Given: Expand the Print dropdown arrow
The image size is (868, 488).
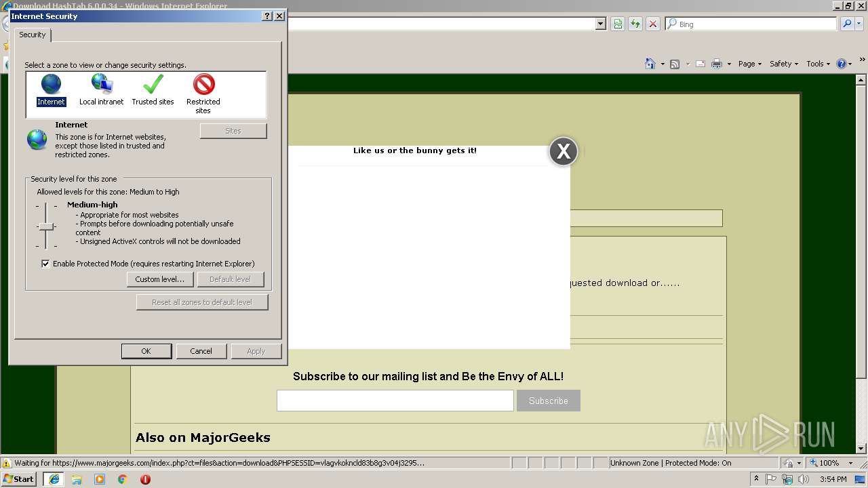Looking at the screenshot, I should click(x=729, y=64).
